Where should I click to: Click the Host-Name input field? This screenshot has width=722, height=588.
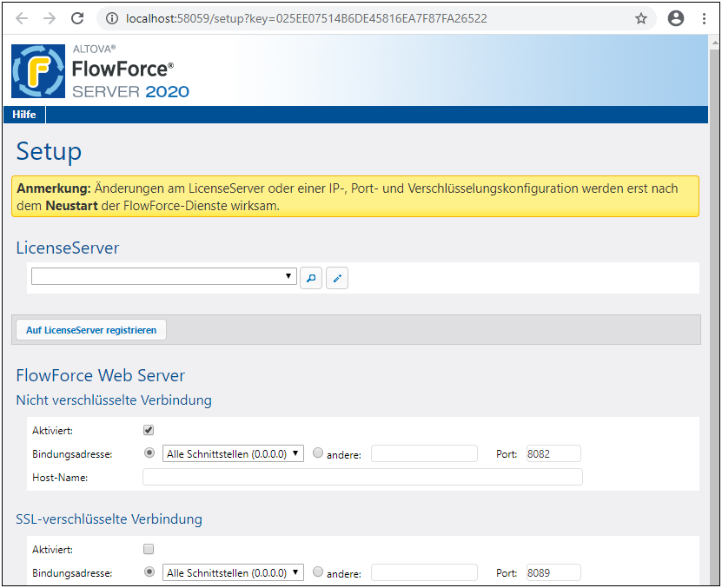tap(362, 477)
